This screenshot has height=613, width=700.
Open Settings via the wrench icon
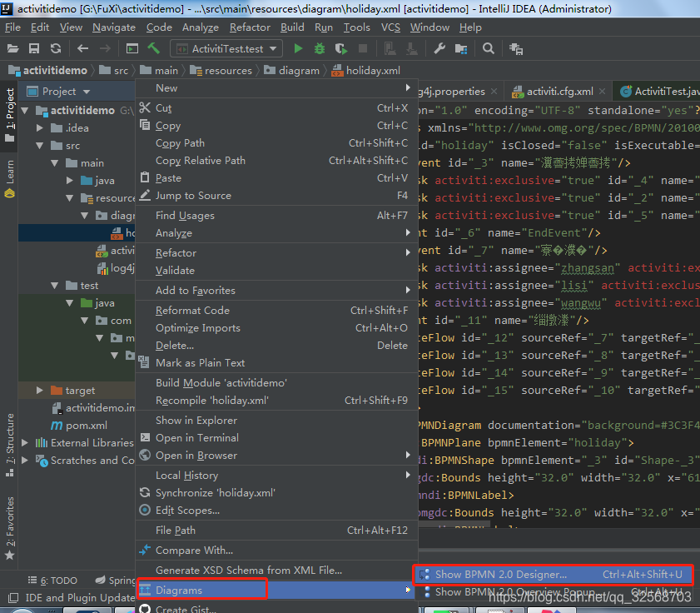[x=439, y=48]
